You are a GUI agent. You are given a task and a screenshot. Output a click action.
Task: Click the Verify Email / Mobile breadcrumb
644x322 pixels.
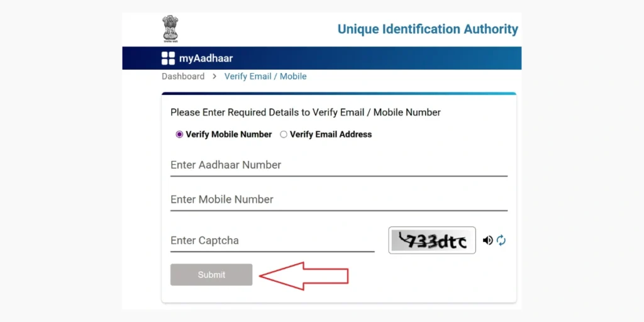pyautogui.click(x=265, y=77)
